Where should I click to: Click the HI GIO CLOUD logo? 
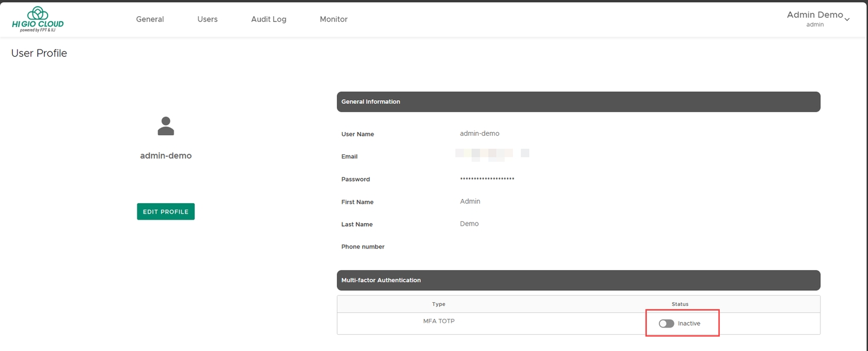(x=37, y=19)
